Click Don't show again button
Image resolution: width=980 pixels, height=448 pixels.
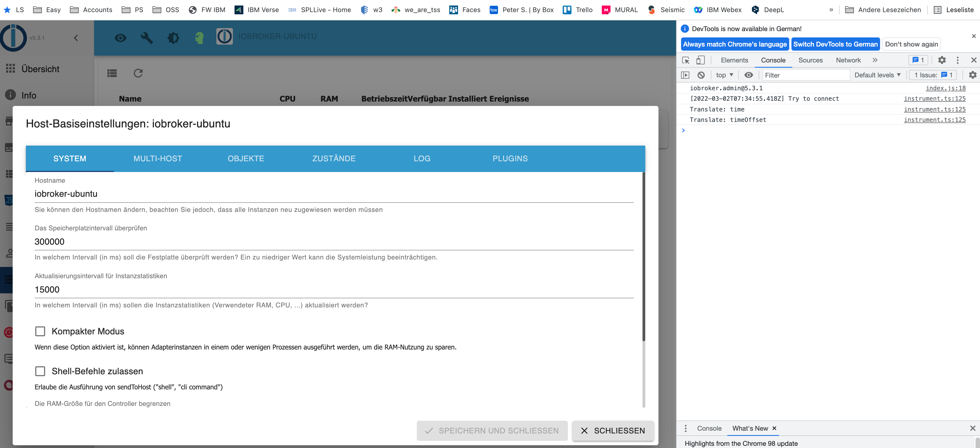[x=911, y=44]
